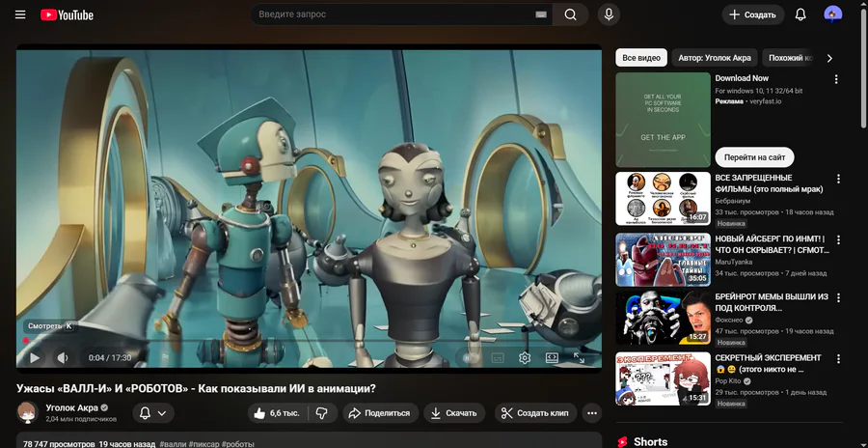Click Перейти на сайт ad button

[x=754, y=157]
